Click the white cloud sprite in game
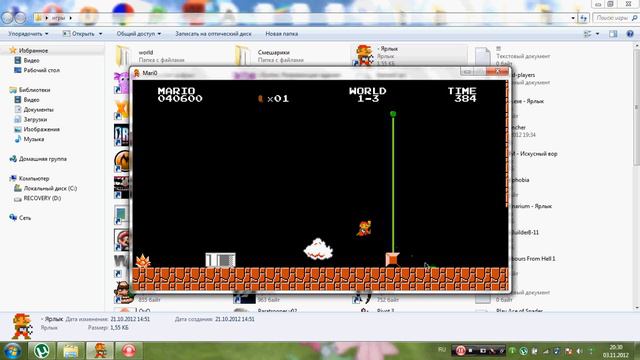Screen dimensions: 640x360 pos(318,249)
